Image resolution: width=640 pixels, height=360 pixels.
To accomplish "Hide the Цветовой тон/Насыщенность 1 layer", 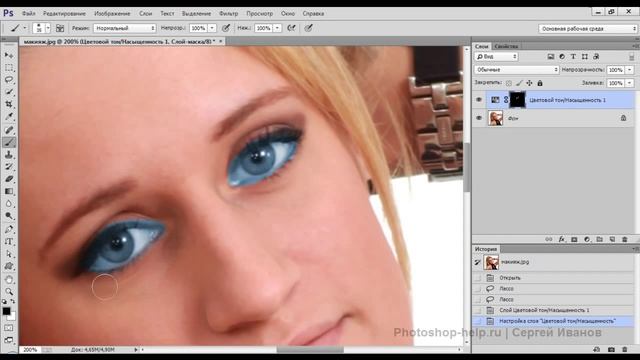I will [x=479, y=100].
